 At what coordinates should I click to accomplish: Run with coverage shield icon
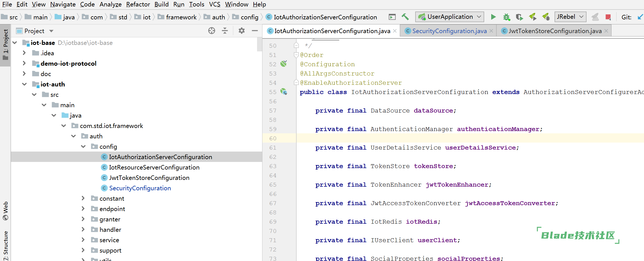pyautogui.click(x=519, y=17)
